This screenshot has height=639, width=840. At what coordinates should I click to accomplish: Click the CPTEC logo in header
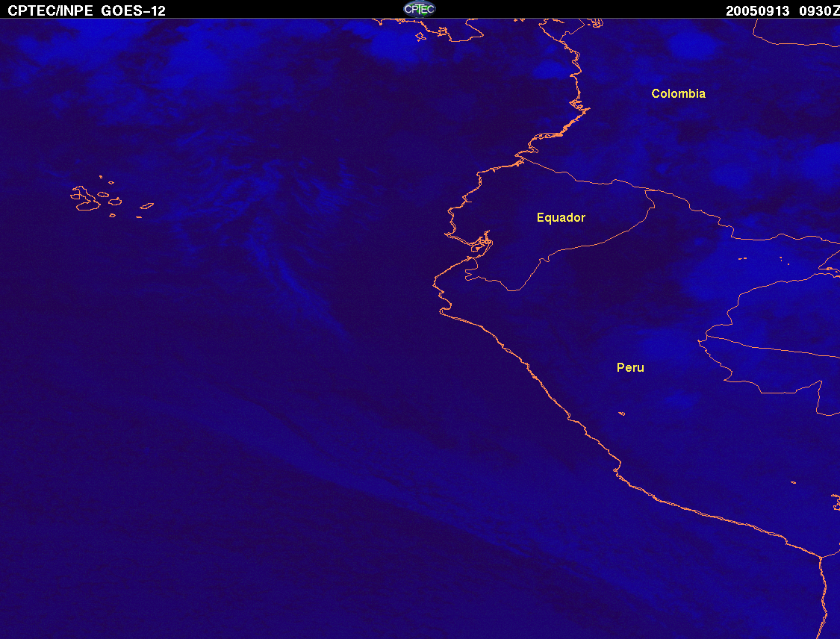[420, 8]
